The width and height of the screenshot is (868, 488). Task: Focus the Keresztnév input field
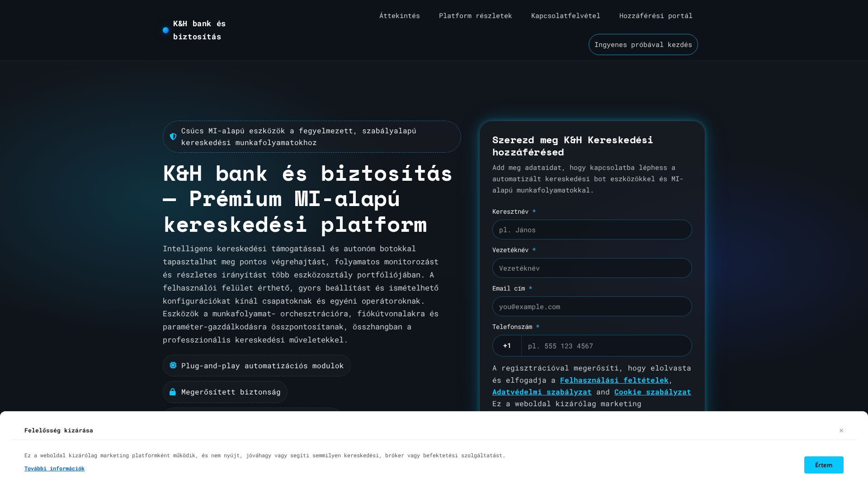pos(592,230)
